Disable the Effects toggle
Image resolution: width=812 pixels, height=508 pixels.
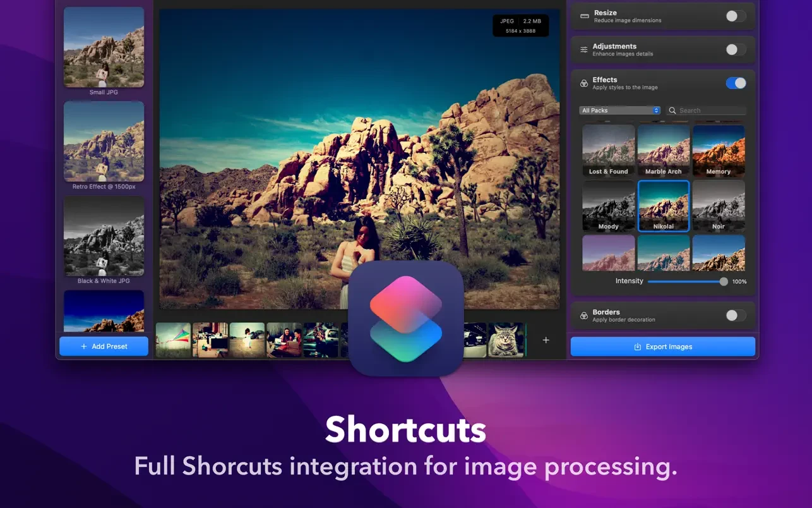(x=736, y=83)
